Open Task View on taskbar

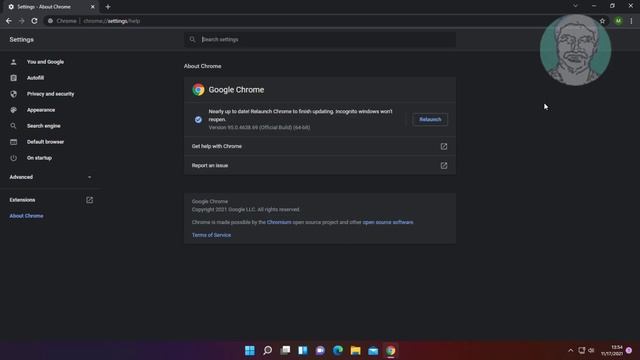[285, 350]
